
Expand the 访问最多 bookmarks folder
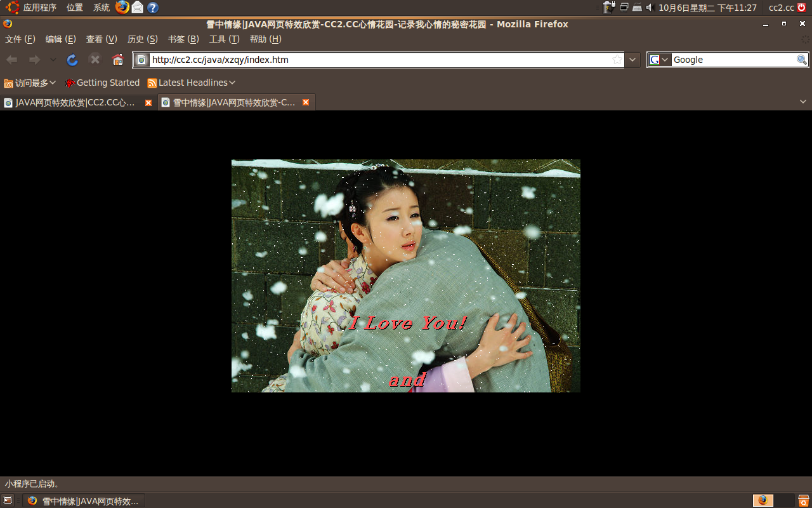pos(30,83)
